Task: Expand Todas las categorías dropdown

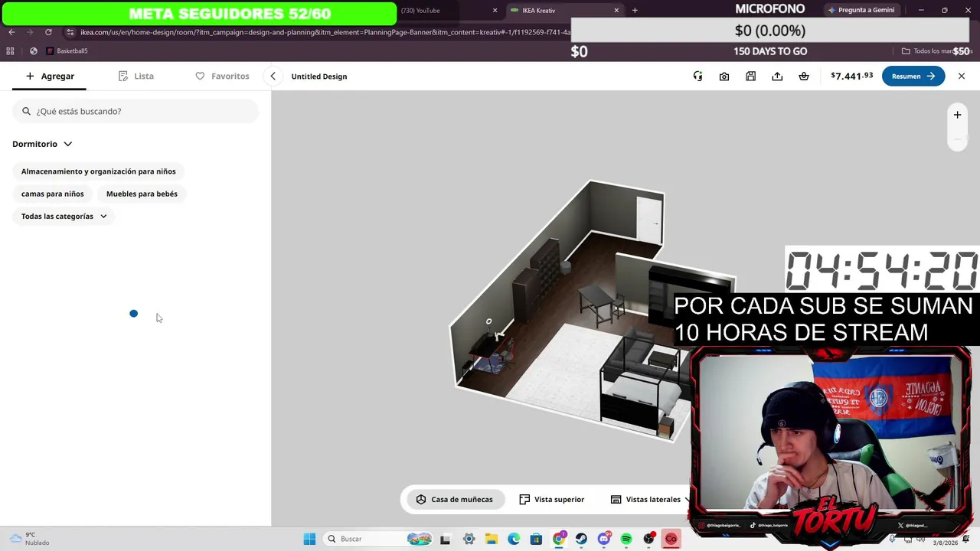Action: click(64, 217)
